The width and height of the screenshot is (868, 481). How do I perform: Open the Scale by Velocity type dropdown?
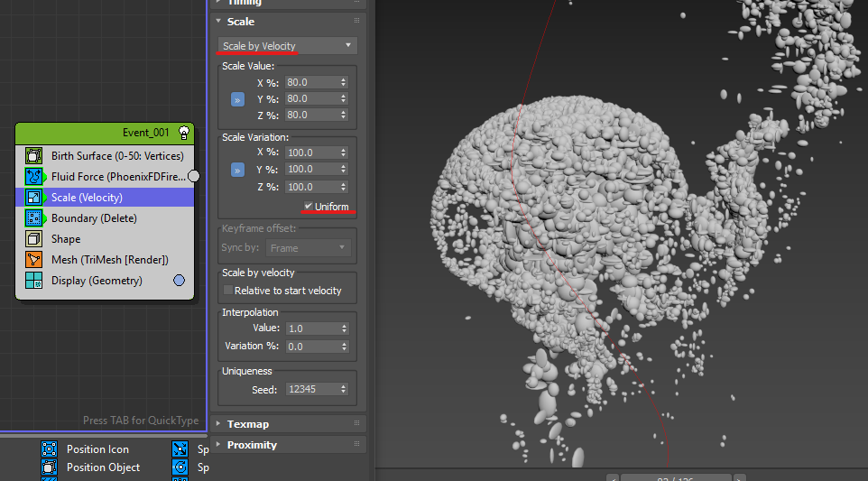coord(288,46)
